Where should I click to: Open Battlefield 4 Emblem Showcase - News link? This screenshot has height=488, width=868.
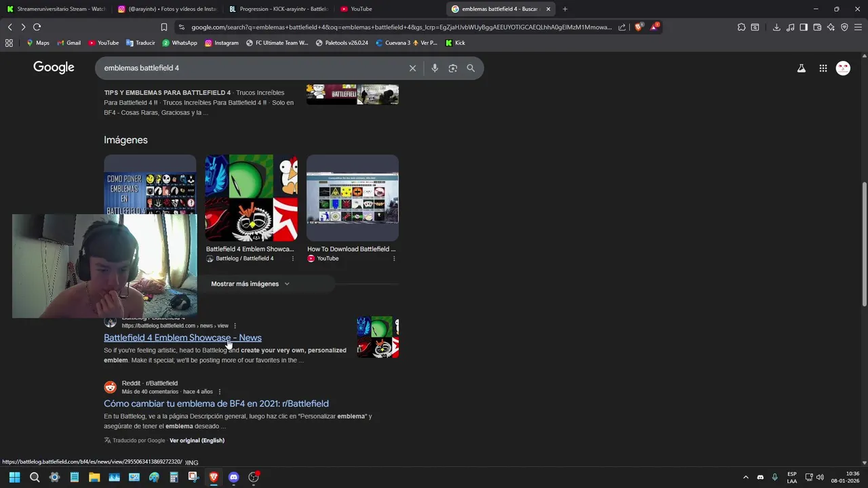point(182,338)
